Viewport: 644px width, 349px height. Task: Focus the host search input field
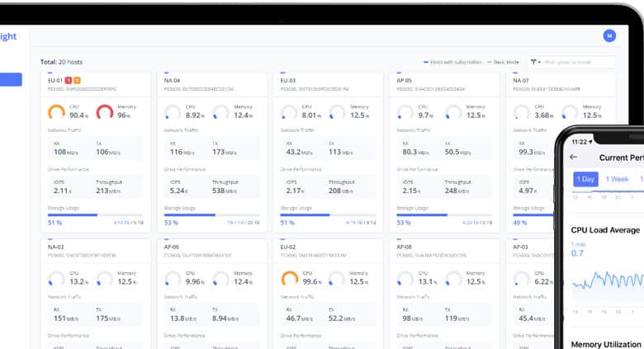[x=579, y=62]
